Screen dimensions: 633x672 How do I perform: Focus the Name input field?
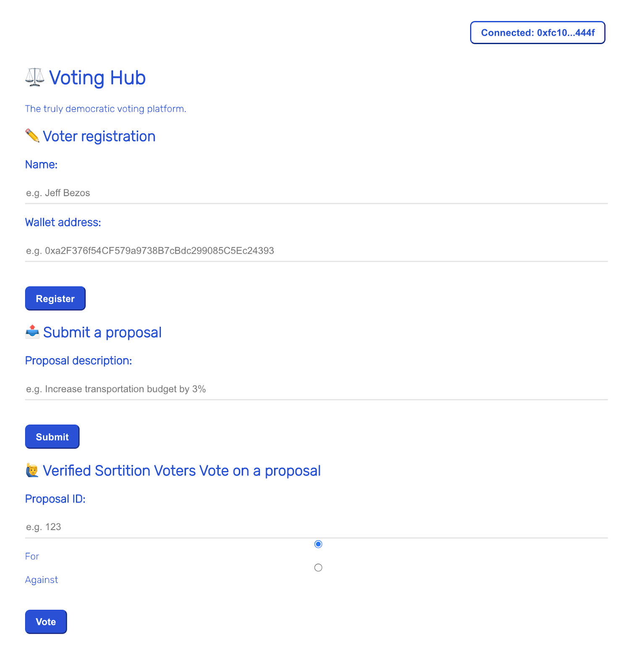click(316, 193)
